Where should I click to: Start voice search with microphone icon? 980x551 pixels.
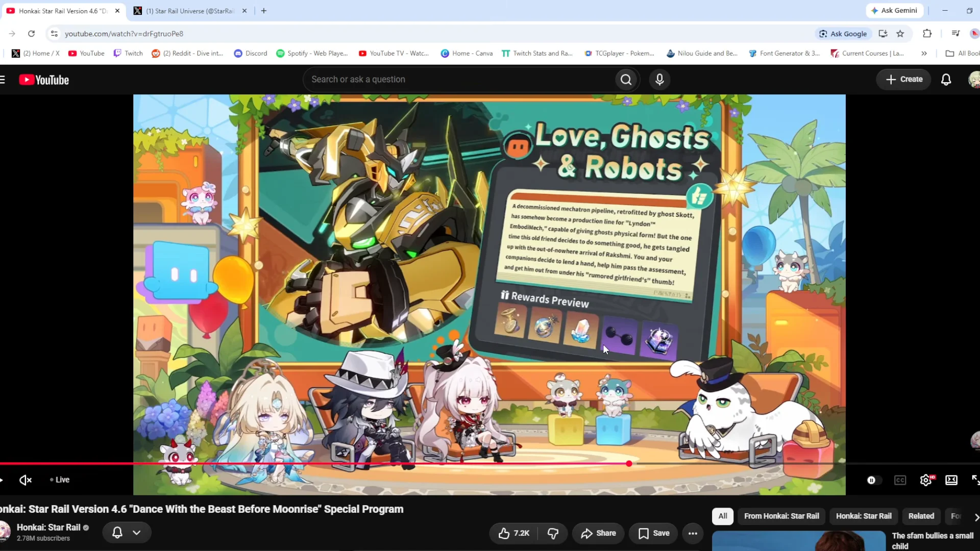[x=659, y=80]
